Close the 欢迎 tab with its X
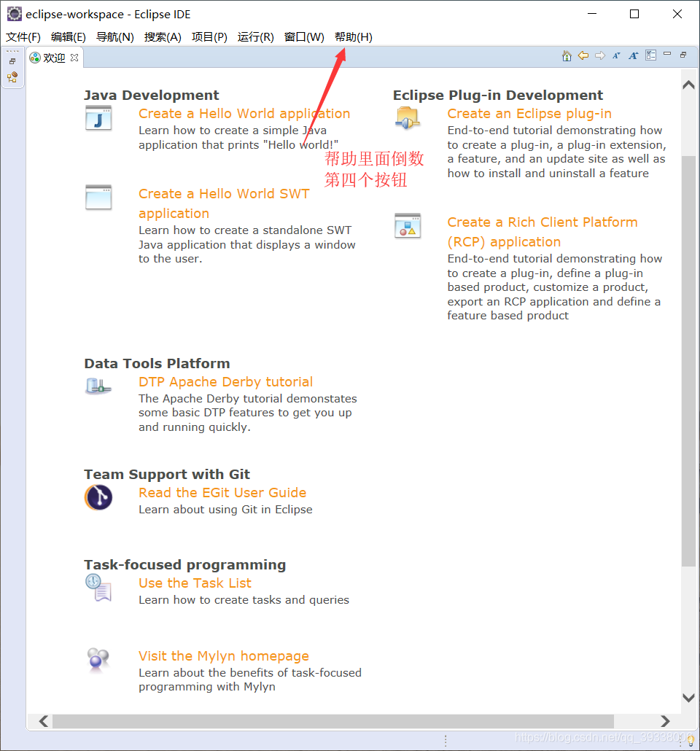 [74, 58]
